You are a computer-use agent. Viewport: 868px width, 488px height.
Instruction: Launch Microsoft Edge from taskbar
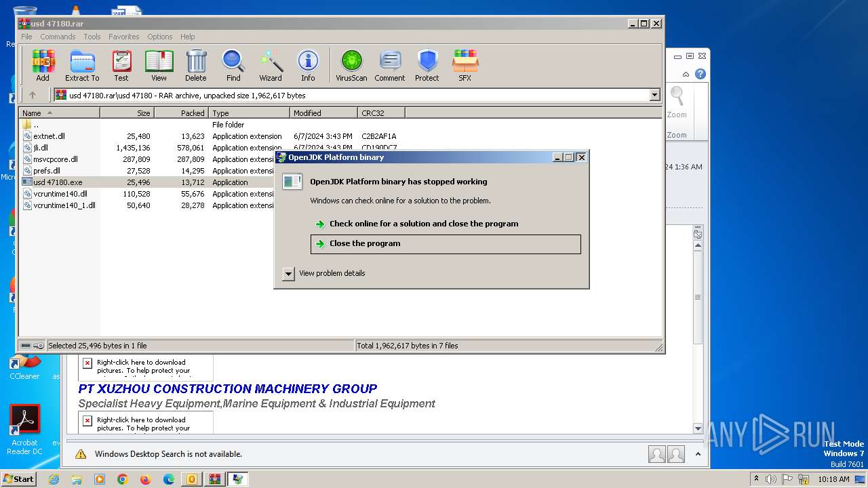169,479
